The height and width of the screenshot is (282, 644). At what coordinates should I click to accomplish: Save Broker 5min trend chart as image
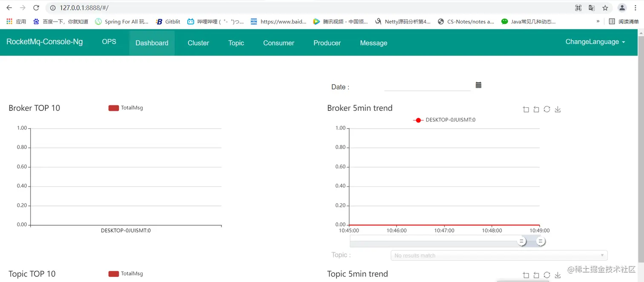[558, 109]
